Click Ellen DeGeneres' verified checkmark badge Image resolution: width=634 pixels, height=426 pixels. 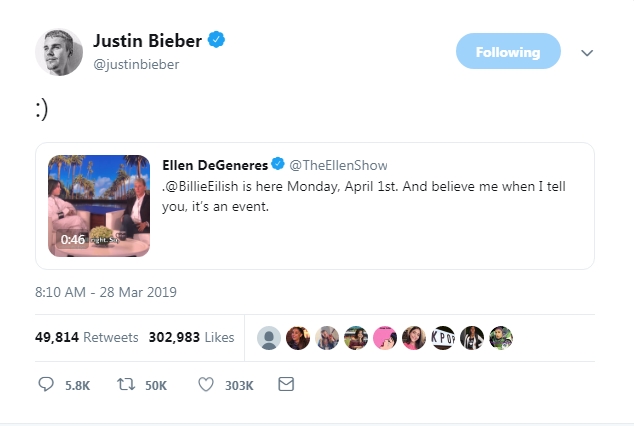(x=278, y=164)
